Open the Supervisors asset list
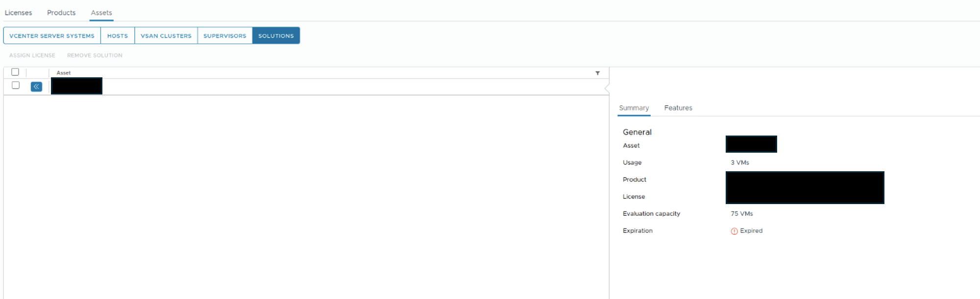980x299 pixels. pos(225,36)
